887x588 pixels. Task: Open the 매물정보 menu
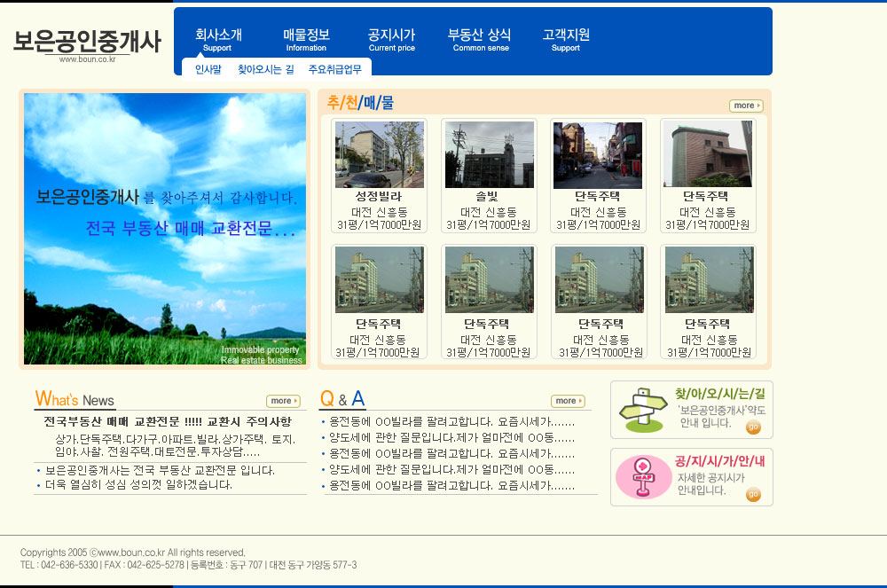(x=306, y=39)
